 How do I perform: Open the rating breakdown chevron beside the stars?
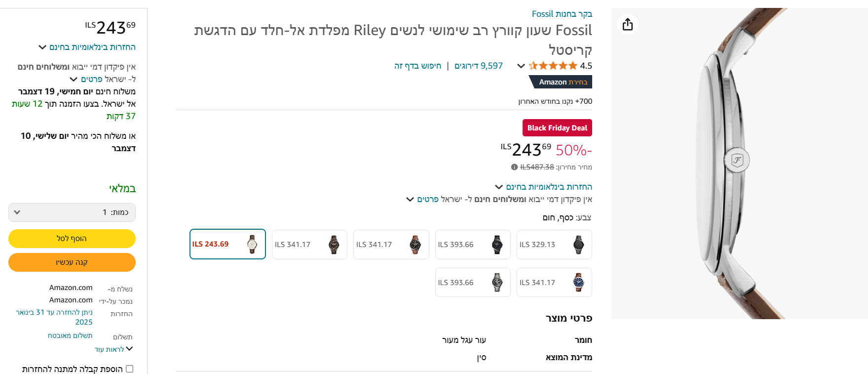[521, 66]
